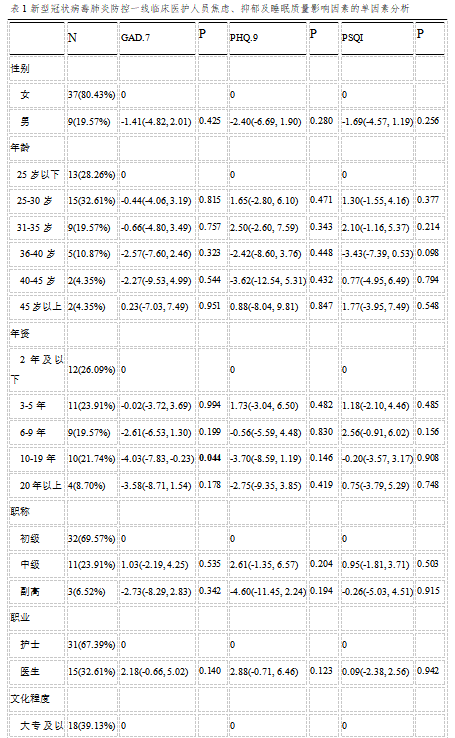This screenshot has height=738, width=455.
Task: Click the 性别 category row label
Action: [20, 69]
